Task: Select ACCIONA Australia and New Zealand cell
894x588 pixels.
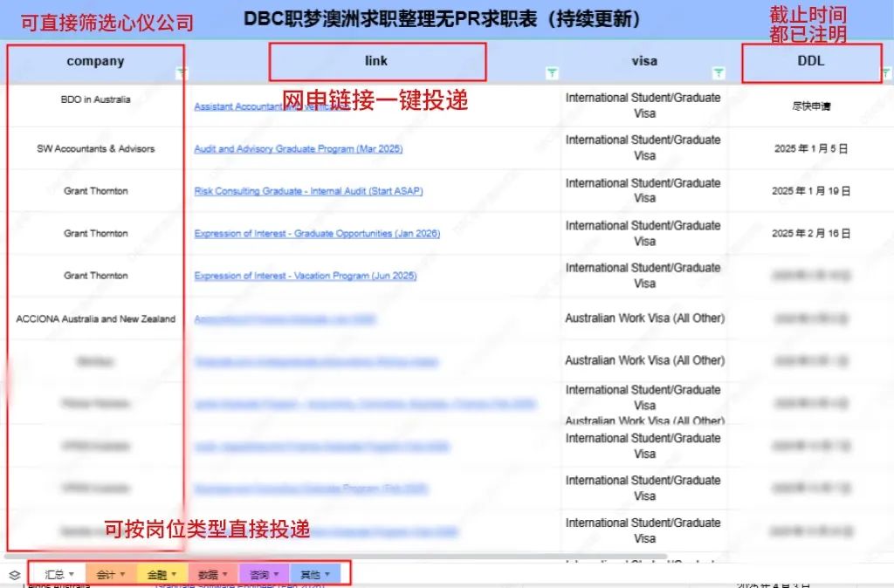Action: point(96,319)
